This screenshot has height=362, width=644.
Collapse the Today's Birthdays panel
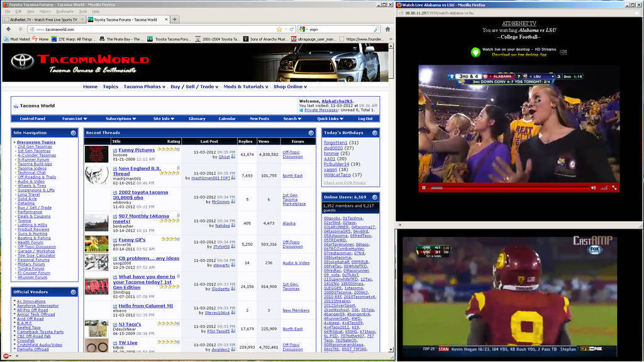[x=375, y=133]
